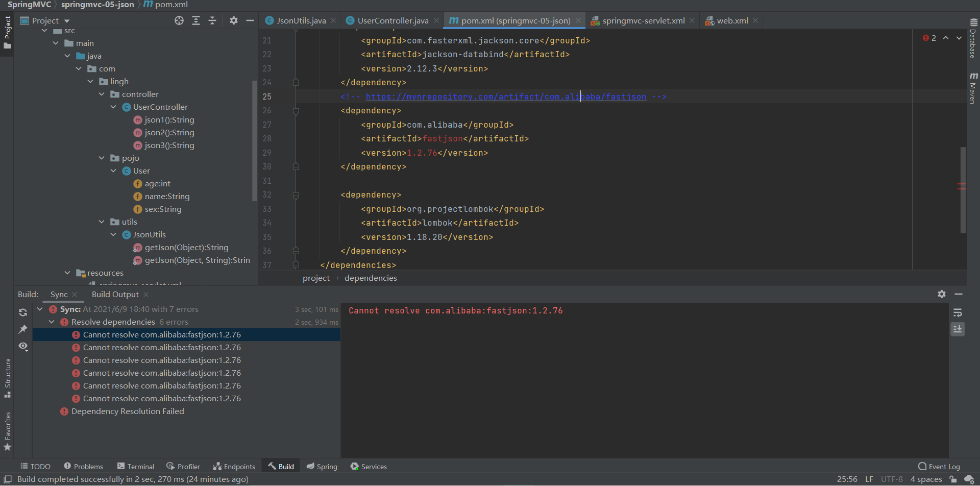Viewport: 980px width, 486px height.
Task: Click the UTF-8 encoding indicator
Action: (892, 479)
